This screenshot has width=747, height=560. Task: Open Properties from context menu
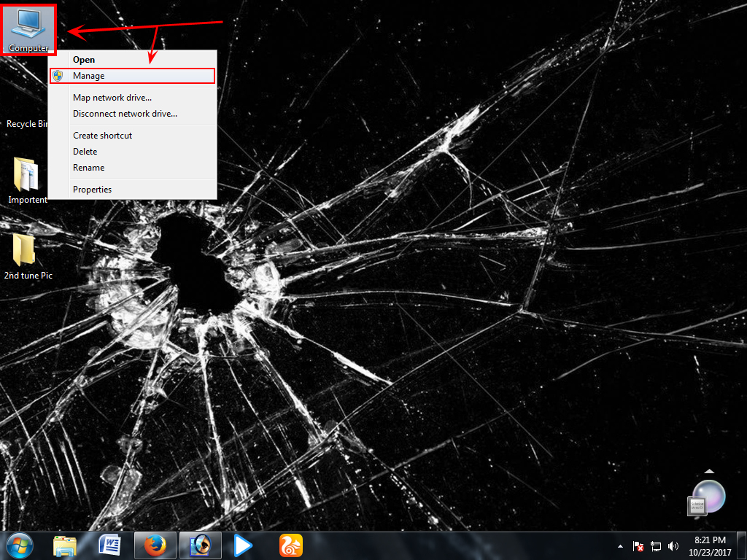pos(133,190)
